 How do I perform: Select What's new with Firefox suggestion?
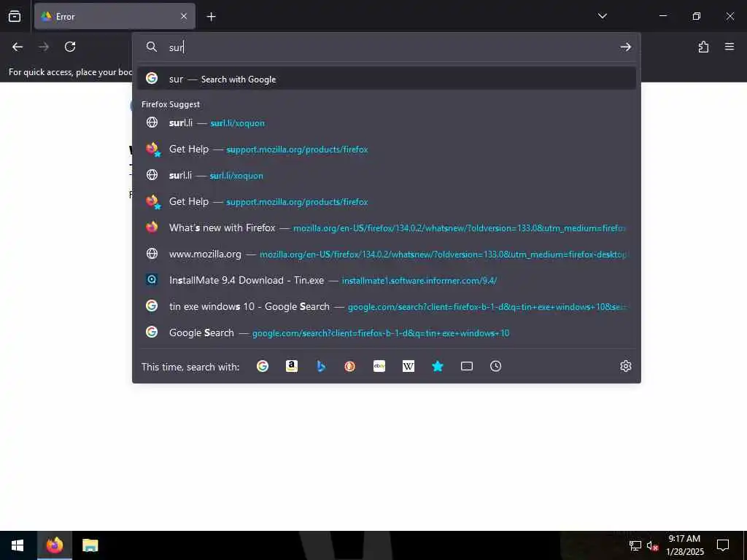pyautogui.click(x=387, y=227)
